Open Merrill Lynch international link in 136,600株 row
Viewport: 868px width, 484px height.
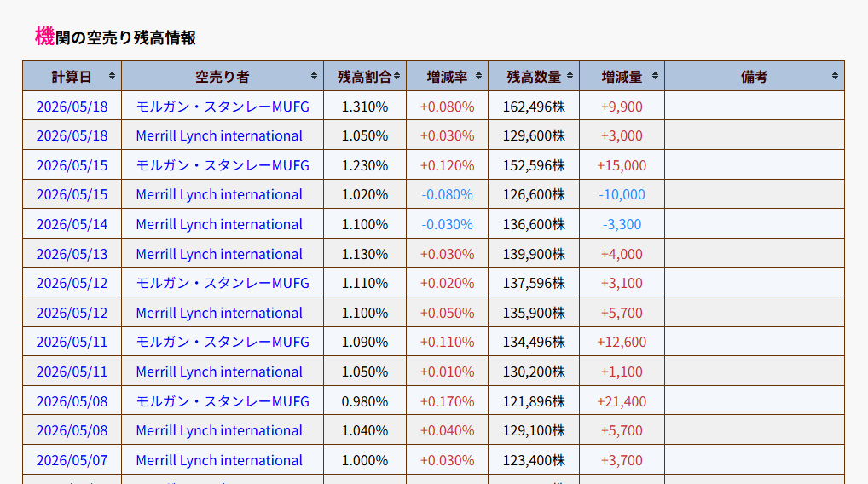219,224
